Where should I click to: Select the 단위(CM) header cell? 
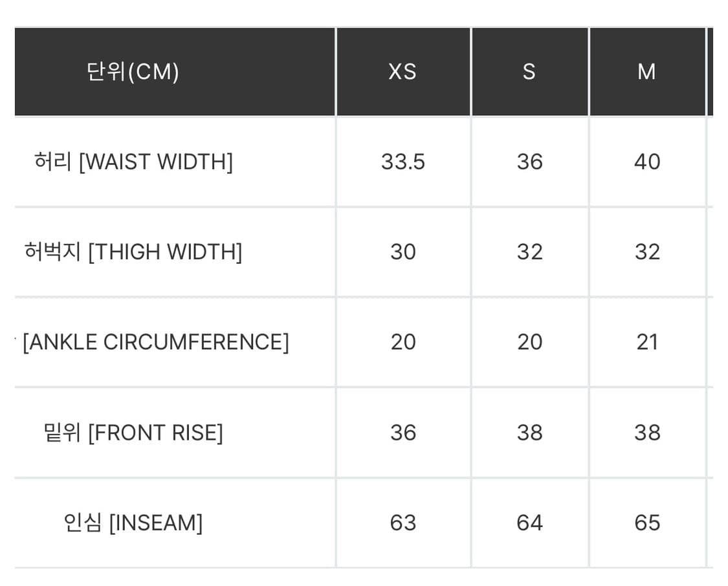click(x=133, y=71)
